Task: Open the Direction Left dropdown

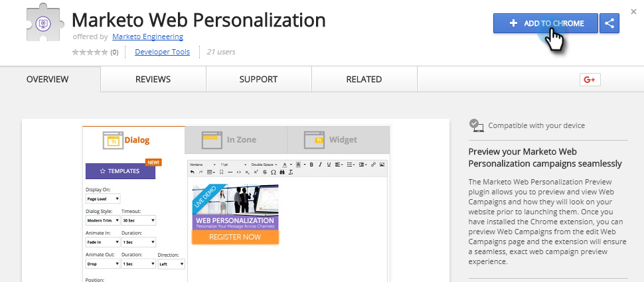Action: click(x=171, y=264)
